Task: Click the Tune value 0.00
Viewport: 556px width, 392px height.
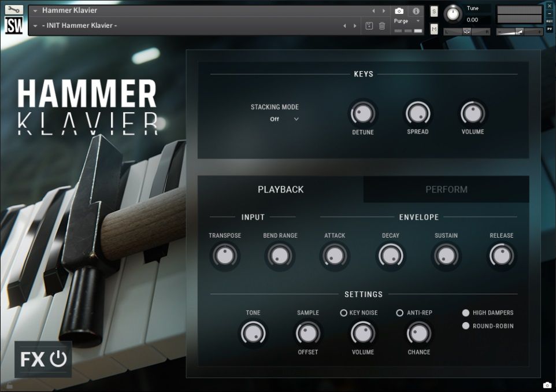Action: pos(472,20)
